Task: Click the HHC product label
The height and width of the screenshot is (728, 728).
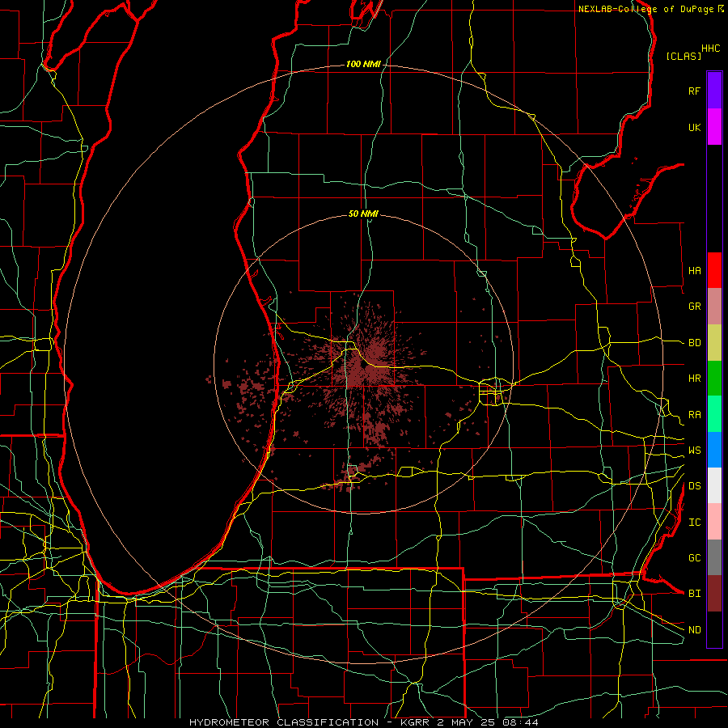Action: (711, 49)
